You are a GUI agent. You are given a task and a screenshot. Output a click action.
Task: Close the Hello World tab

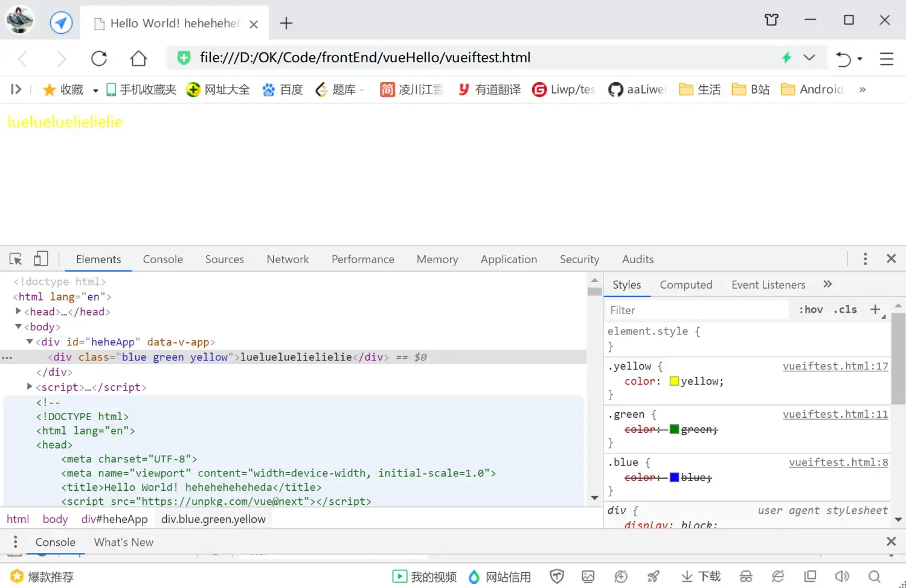254,24
